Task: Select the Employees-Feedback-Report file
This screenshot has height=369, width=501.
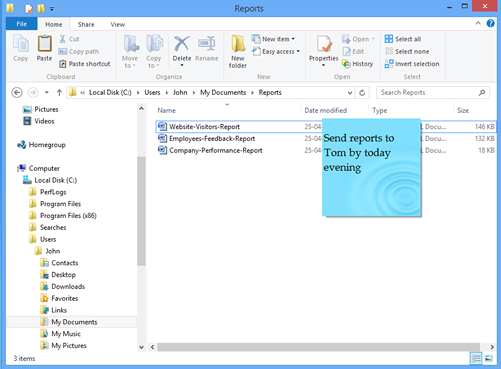Action: (x=212, y=138)
